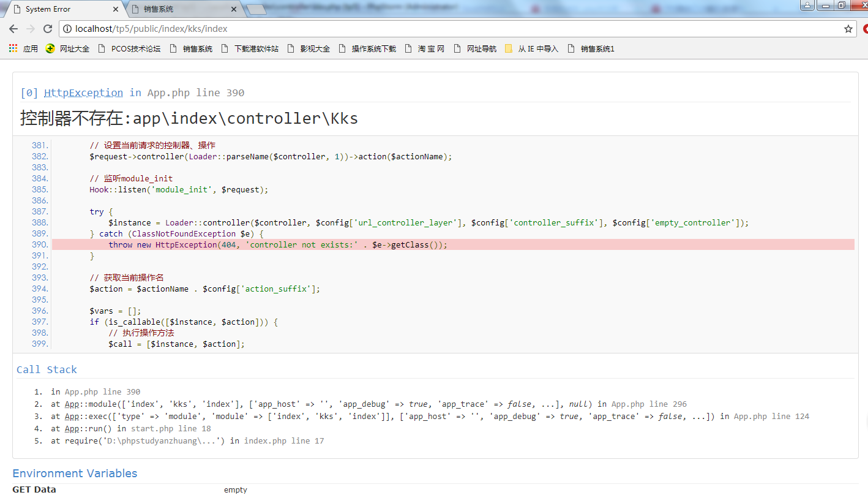
Task: Click the site info icon in address bar
Action: coord(67,29)
